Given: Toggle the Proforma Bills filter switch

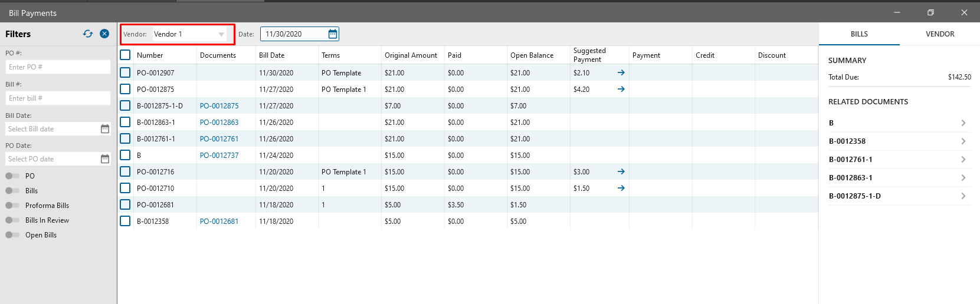Looking at the screenshot, I should 12,206.
